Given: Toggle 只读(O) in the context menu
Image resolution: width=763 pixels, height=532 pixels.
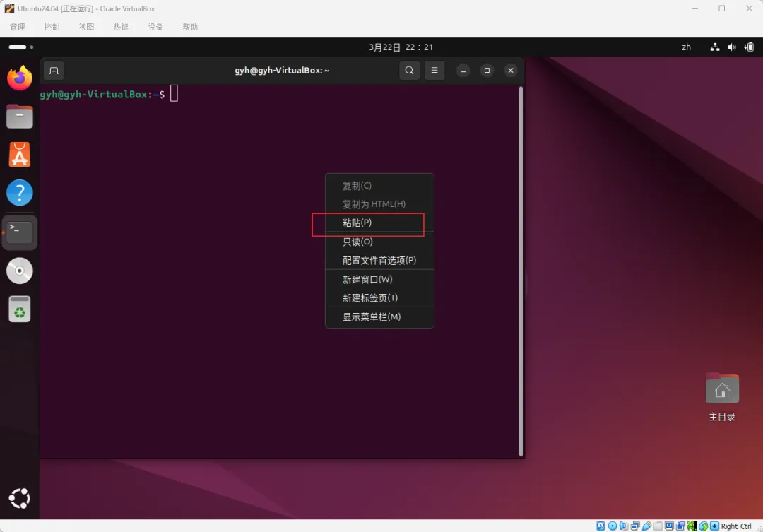Looking at the screenshot, I should [379, 242].
